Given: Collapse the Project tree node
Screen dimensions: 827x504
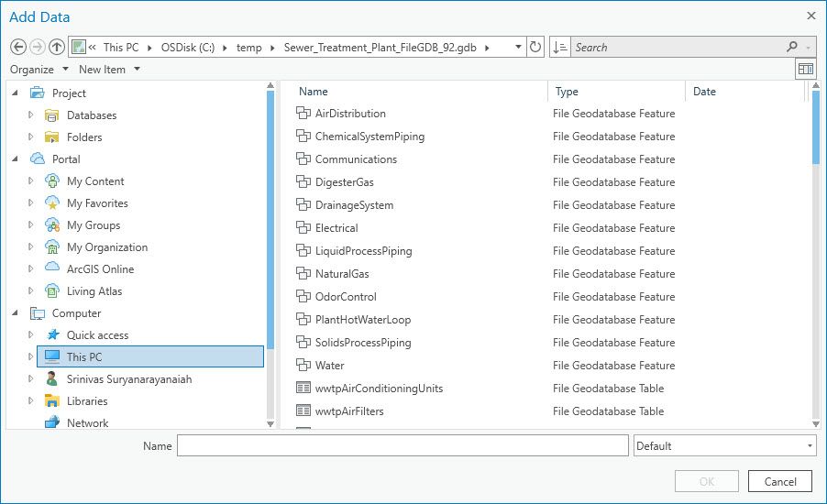Looking at the screenshot, I should tap(16, 93).
